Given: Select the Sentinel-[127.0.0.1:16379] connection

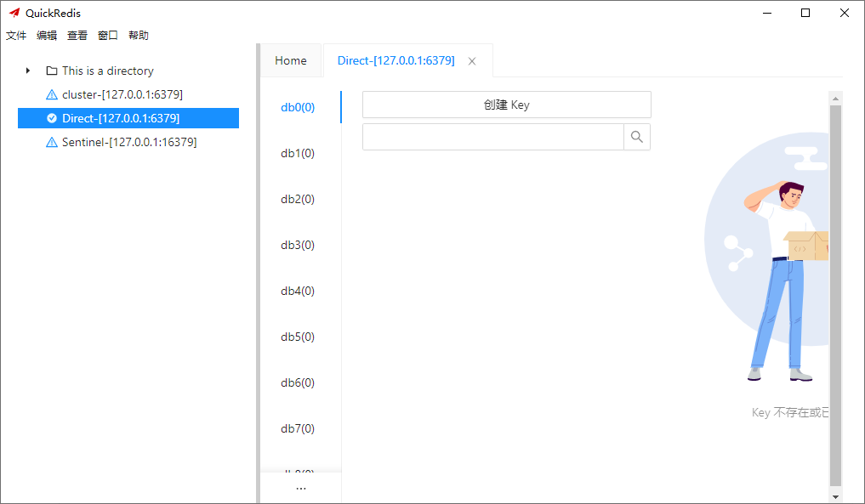Looking at the screenshot, I should coord(129,142).
